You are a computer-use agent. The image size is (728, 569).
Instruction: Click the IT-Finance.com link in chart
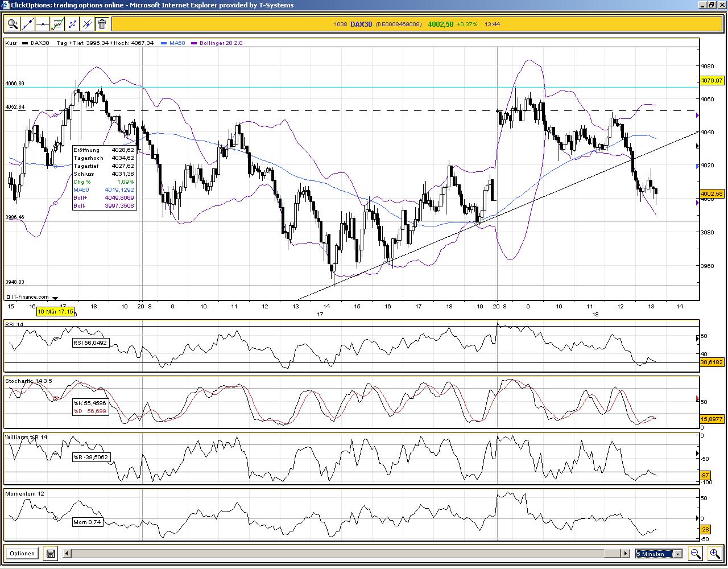tap(30, 297)
